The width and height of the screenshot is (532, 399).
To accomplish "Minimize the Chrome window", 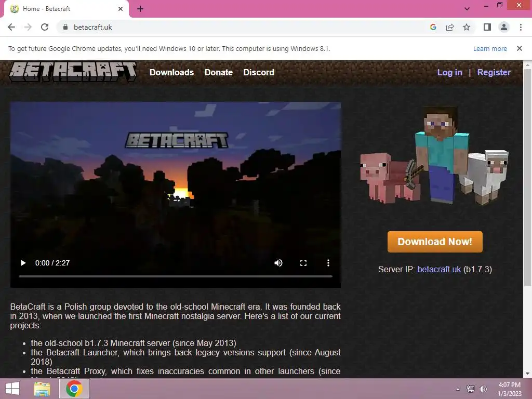I will 486,5.
